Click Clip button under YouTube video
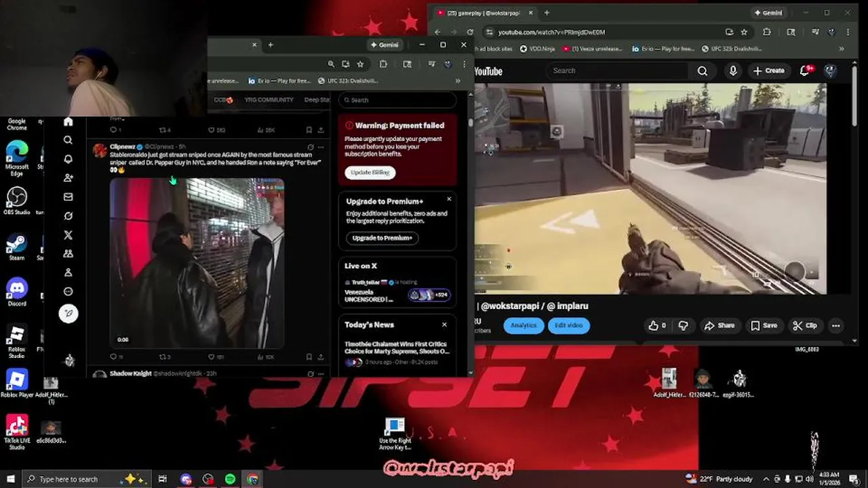The height and width of the screenshot is (488, 868). pos(805,325)
